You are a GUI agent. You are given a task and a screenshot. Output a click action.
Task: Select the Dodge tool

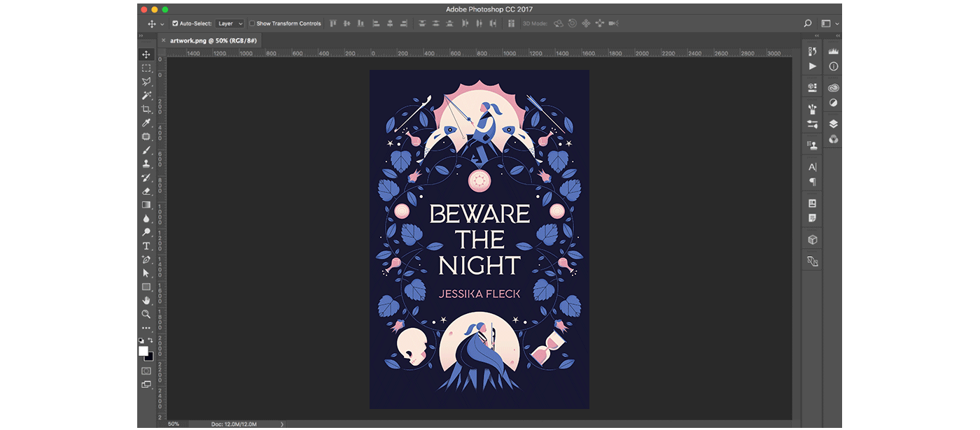pyautogui.click(x=146, y=232)
